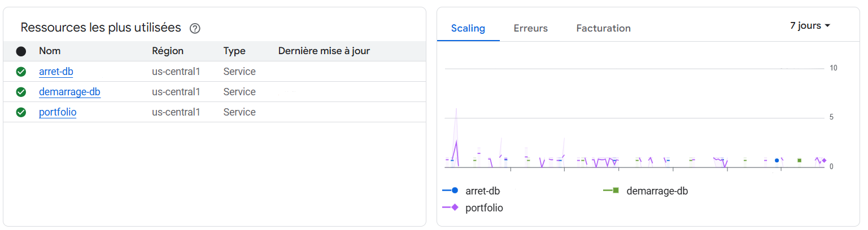Image resolution: width=868 pixels, height=230 pixels.
Task: Open the arret-db service link
Action: pyautogui.click(x=56, y=72)
